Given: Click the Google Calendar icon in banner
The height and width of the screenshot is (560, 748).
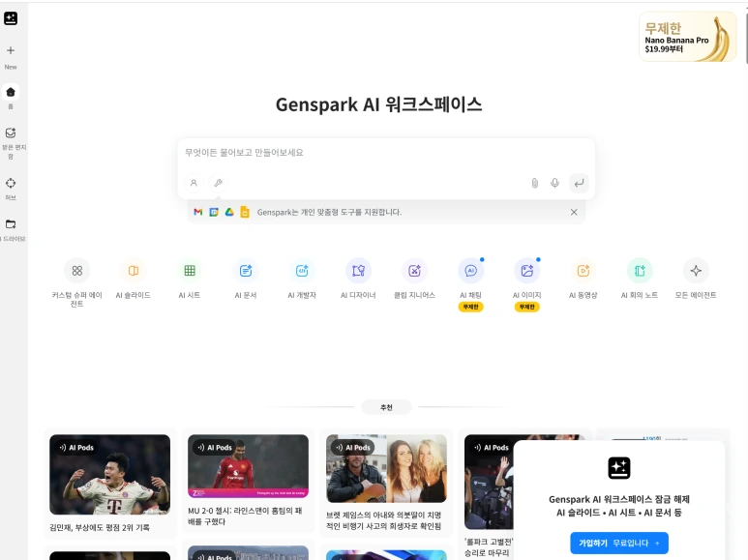Looking at the screenshot, I should [x=214, y=212].
